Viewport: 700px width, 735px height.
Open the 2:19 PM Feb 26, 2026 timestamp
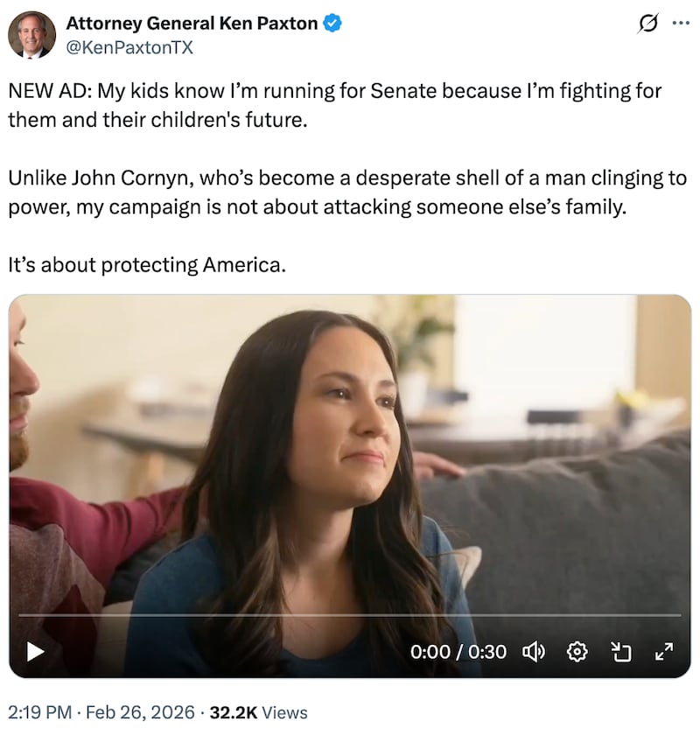pyautogui.click(x=101, y=712)
